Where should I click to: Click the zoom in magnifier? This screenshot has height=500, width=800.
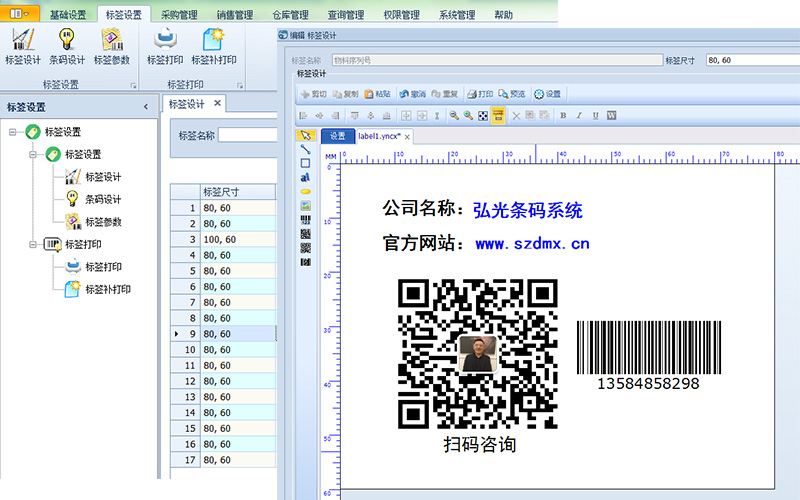pyautogui.click(x=468, y=116)
